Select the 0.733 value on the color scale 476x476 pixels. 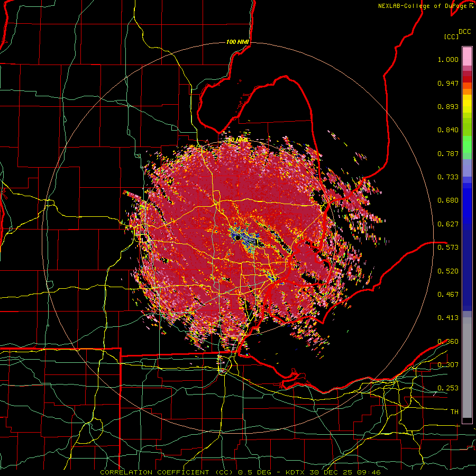[448, 177]
